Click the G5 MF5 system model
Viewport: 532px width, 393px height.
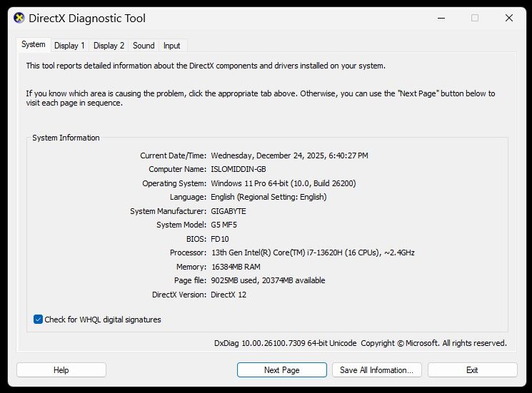coord(224,225)
